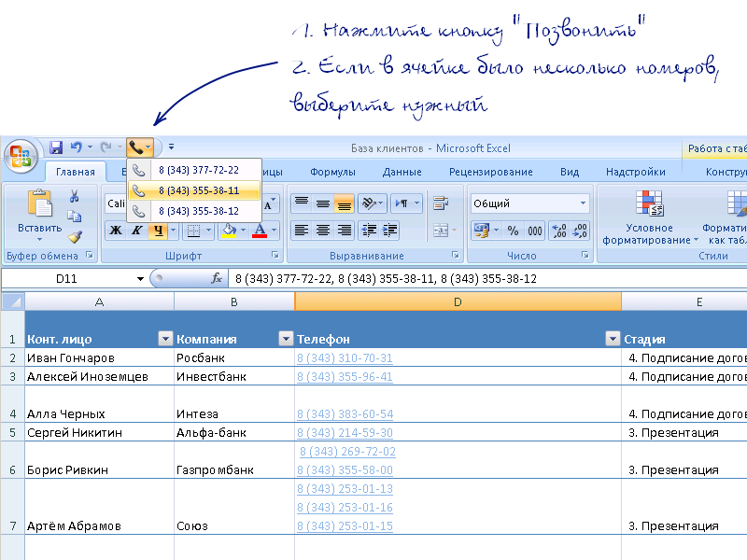
Task: Open Условное форматирование
Action: [x=649, y=217]
